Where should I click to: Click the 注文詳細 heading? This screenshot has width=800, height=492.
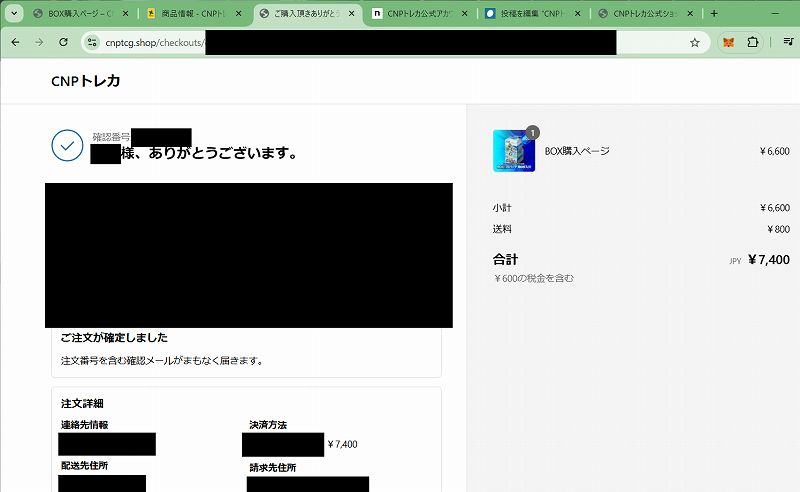pos(82,403)
